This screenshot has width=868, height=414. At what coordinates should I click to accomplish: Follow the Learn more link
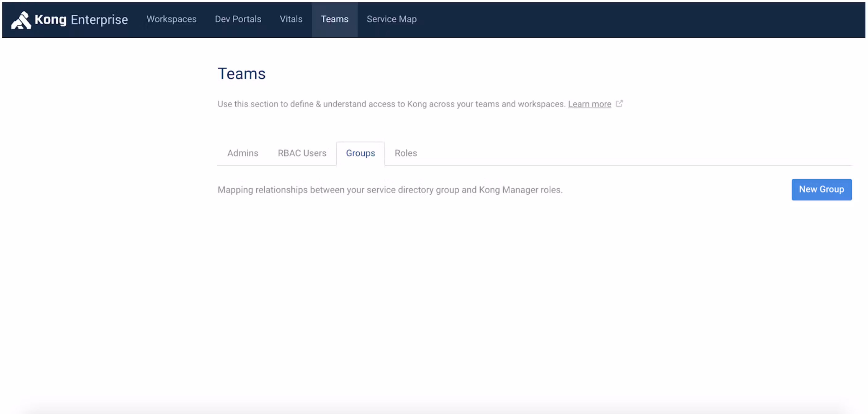click(589, 104)
